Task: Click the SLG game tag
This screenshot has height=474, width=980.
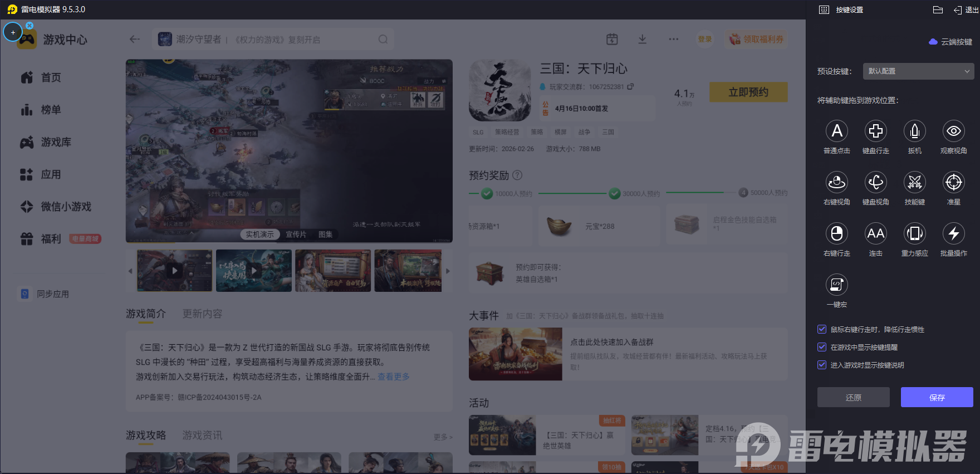Action: (x=478, y=132)
